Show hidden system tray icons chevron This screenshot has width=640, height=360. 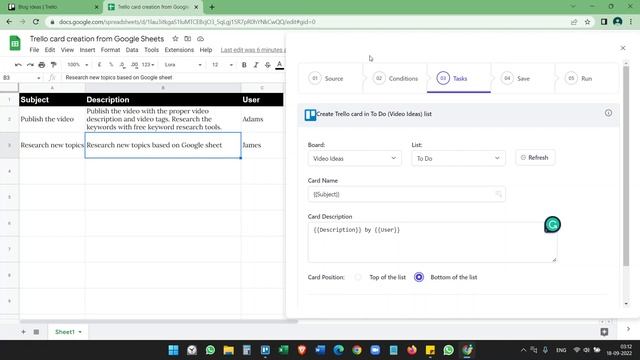[523, 350]
